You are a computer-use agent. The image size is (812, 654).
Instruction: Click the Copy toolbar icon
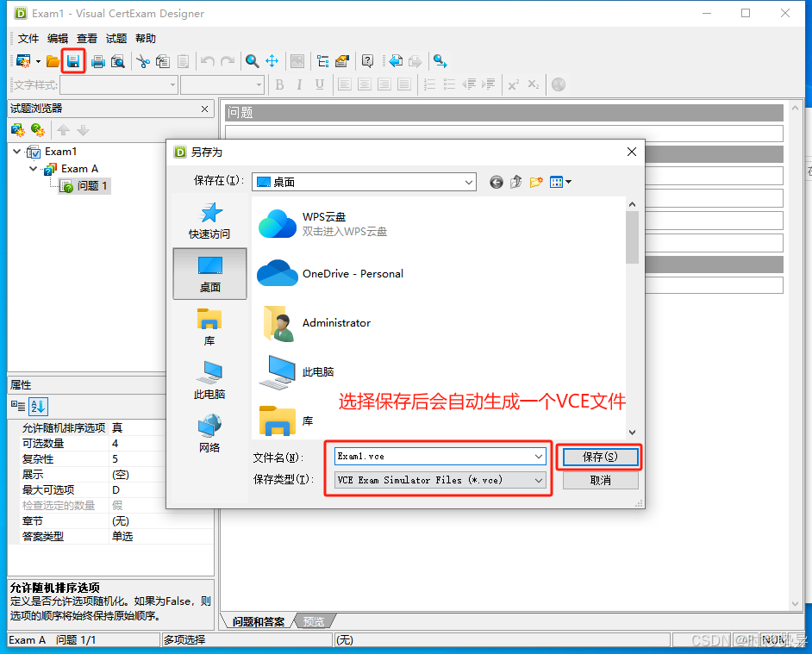click(163, 62)
